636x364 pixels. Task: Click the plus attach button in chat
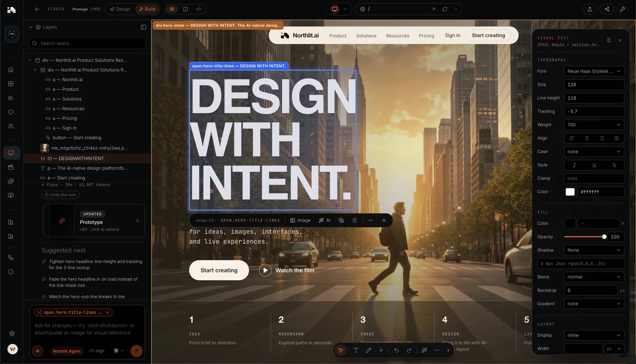(38, 351)
